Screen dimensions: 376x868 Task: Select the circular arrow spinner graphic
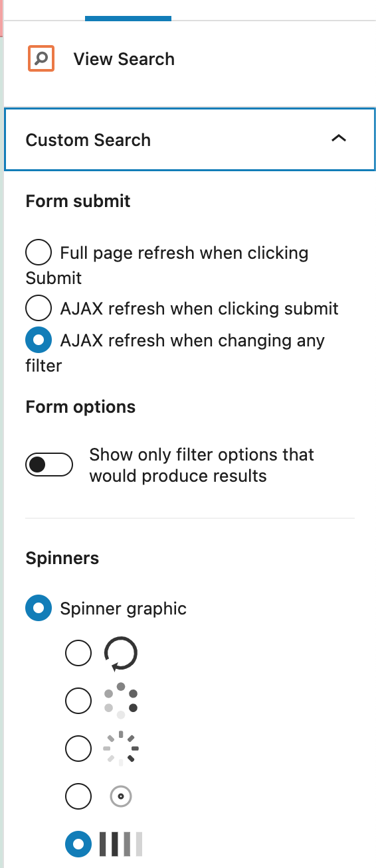click(x=121, y=654)
